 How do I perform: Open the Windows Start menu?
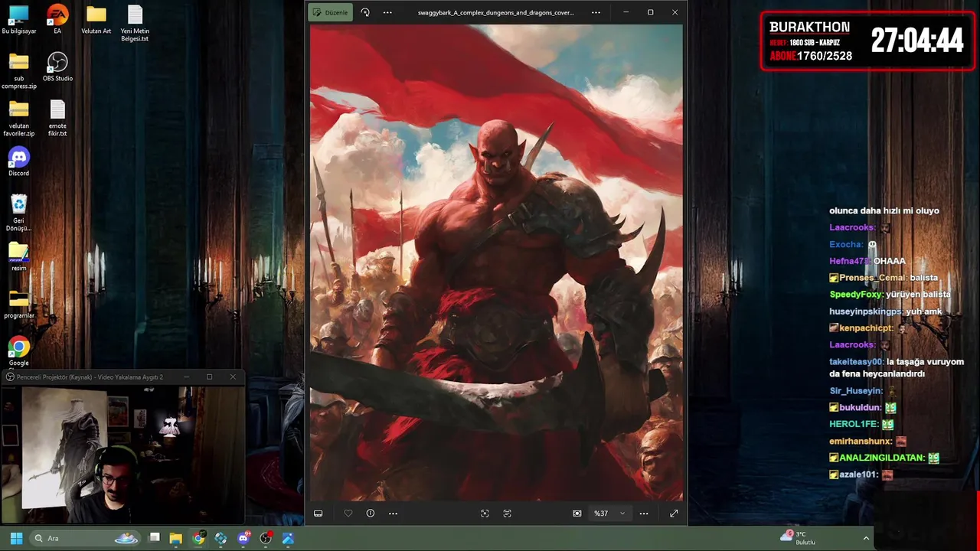coord(16,538)
